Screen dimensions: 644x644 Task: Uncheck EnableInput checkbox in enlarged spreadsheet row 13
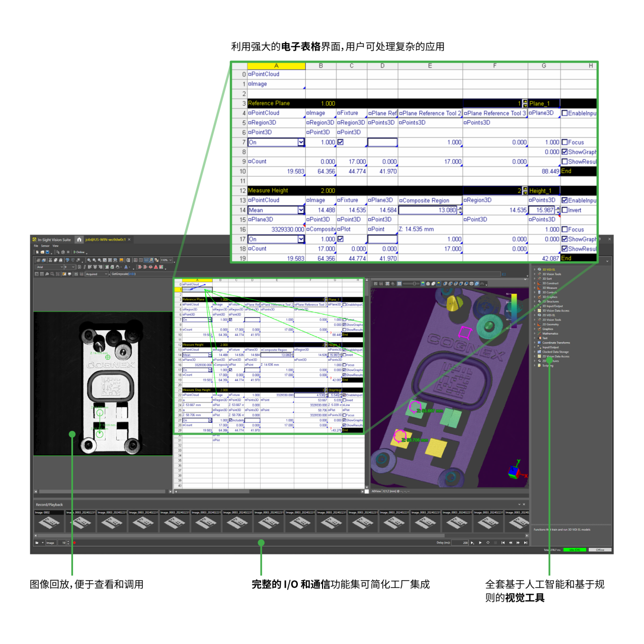pyautogui.click(x=565, y=200)
